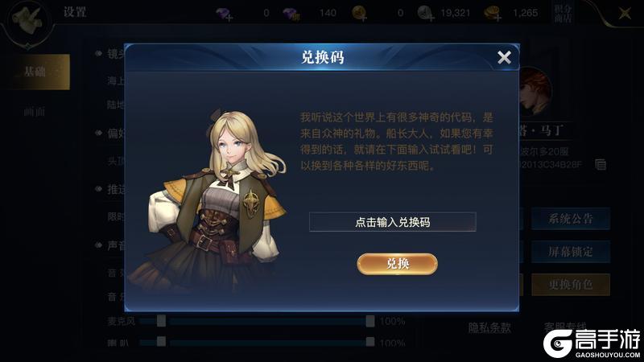The height and width of the screenshot is (362, 644).
Task: Click the gold coin plus icon
Action: pyautogui.click(x=359, y=14)
